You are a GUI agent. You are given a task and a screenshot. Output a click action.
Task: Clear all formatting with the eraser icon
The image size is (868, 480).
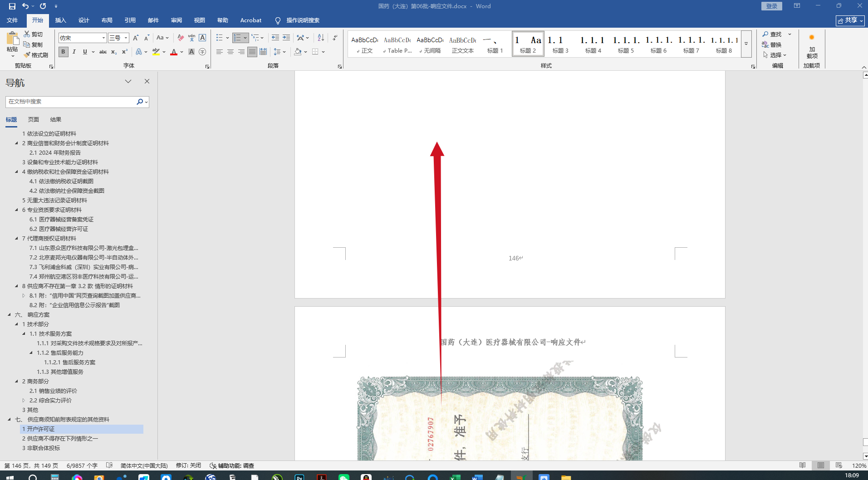tap(181, 38)
